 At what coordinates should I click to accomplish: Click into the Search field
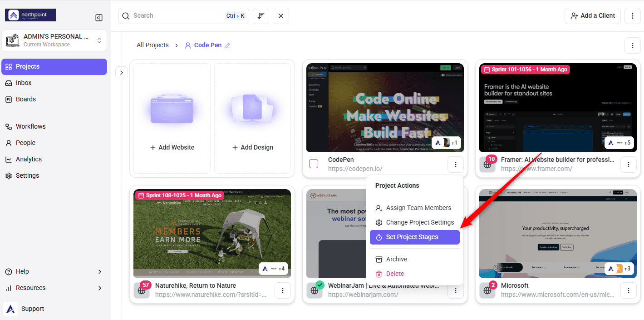(184, 15)
